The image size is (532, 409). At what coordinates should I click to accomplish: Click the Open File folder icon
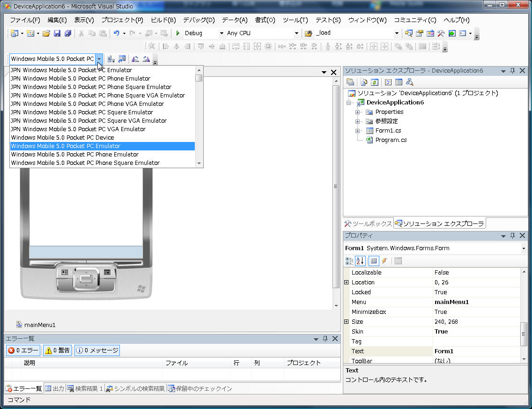click(46, 33)
